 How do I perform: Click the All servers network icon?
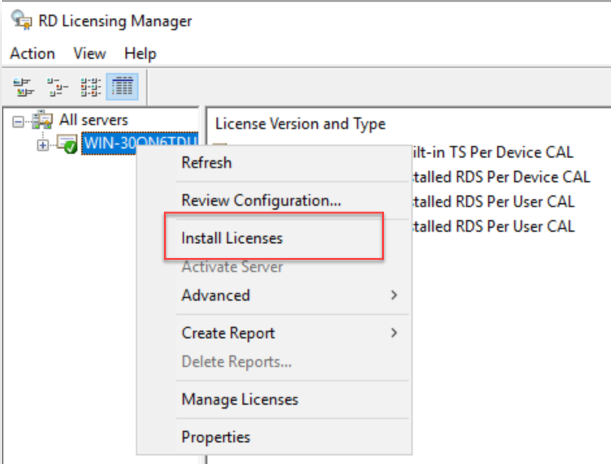point(42,121)
